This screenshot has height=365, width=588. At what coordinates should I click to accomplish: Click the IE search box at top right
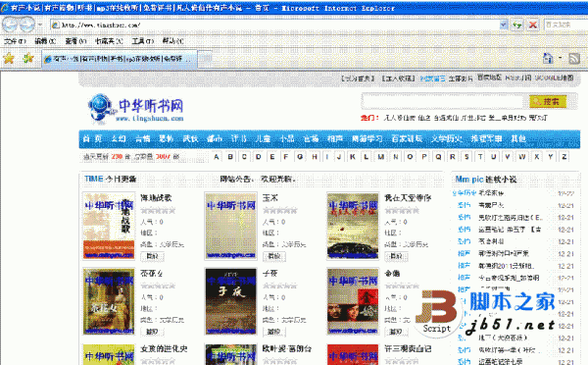click(565, 25)
